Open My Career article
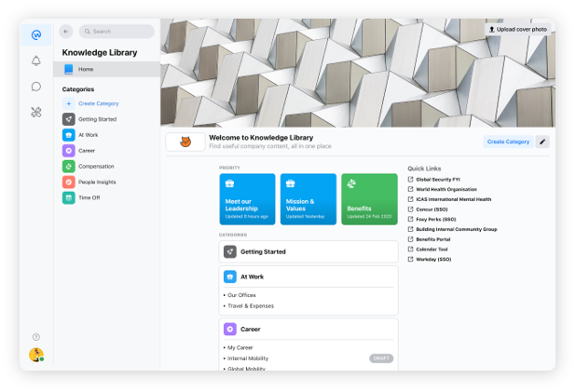This screenshot has width=576, height=392. click(x=240, y=347)
